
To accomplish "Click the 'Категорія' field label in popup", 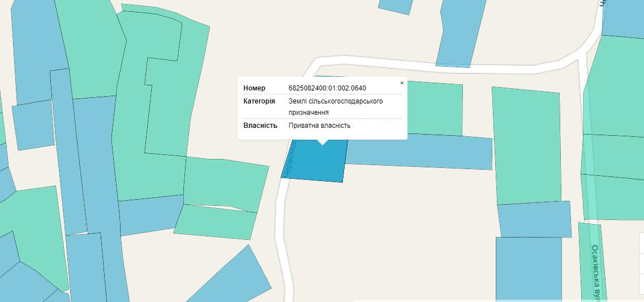I will click(259, 101).
